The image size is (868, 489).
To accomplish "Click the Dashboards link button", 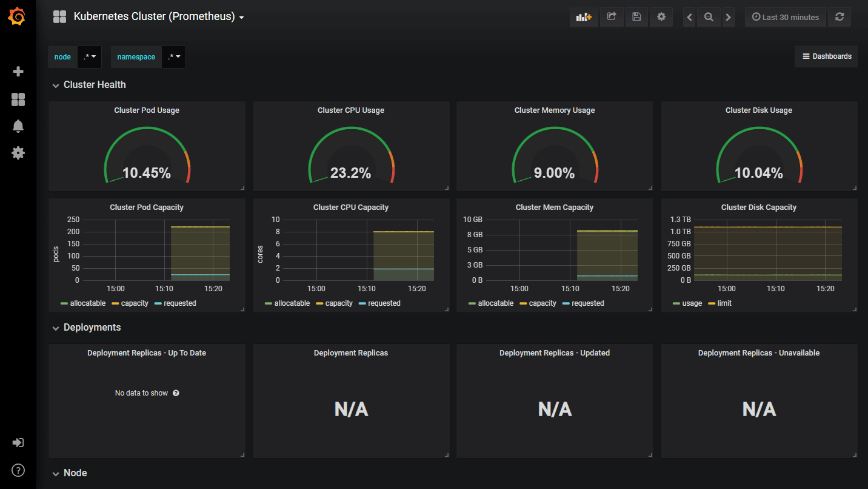I will [826, 56].
